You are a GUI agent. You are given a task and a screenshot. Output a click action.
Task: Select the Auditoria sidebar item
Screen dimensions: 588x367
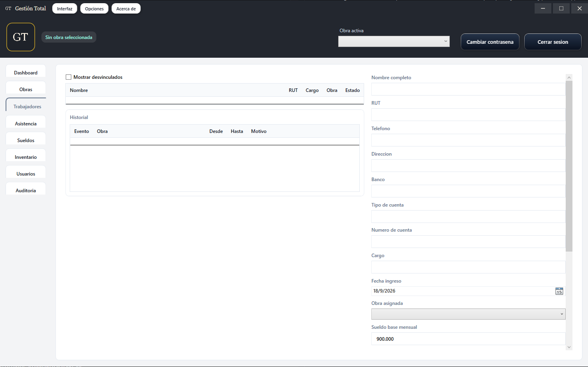(x=26, y=190)
